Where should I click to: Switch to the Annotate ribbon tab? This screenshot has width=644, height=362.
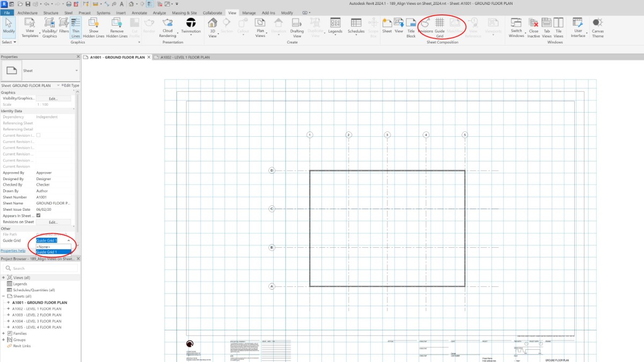tap(140, 12)
